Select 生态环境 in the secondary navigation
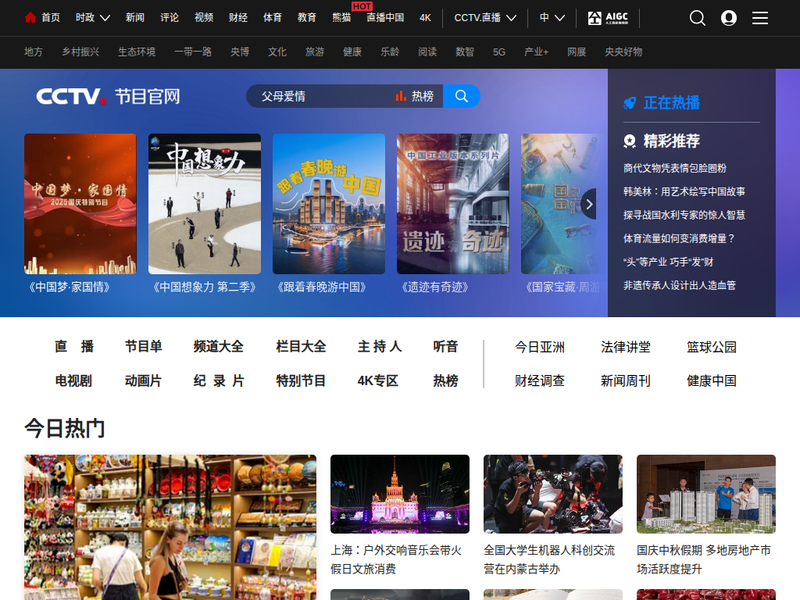Viewport: 800px width, 600px height. [136, 51]
